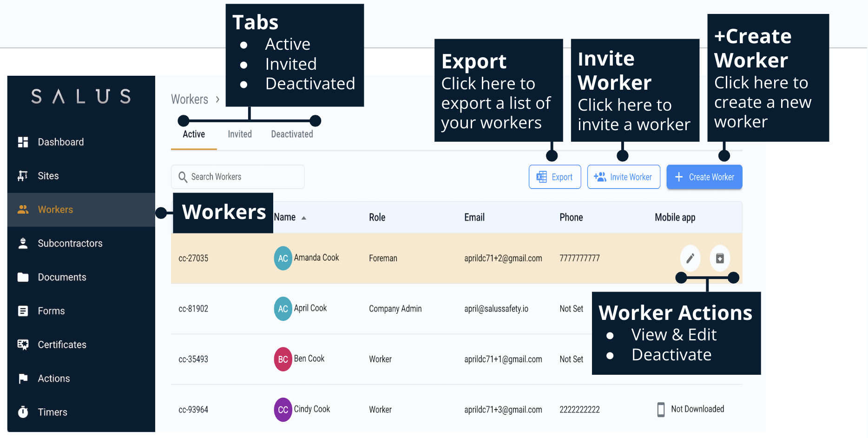Open the Documents section
The height and width of the screenshot is (438, 868).
pos(62,277)
